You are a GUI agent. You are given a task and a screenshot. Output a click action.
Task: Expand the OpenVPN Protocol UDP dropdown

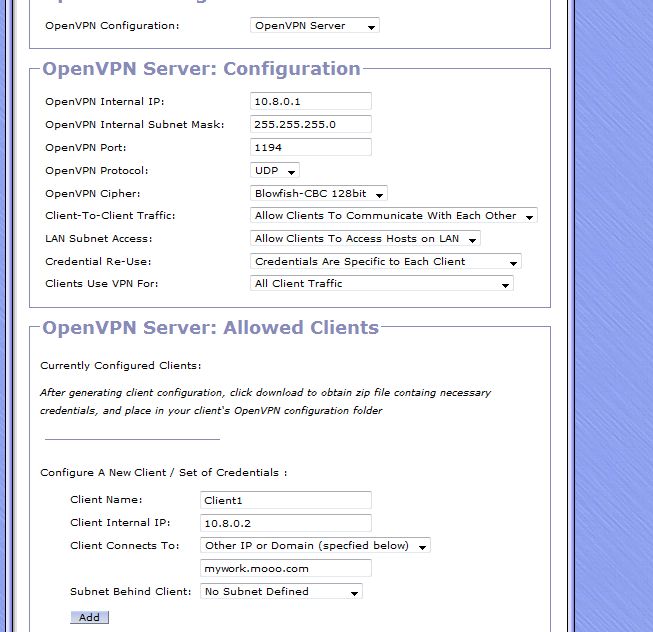[274, 171]
